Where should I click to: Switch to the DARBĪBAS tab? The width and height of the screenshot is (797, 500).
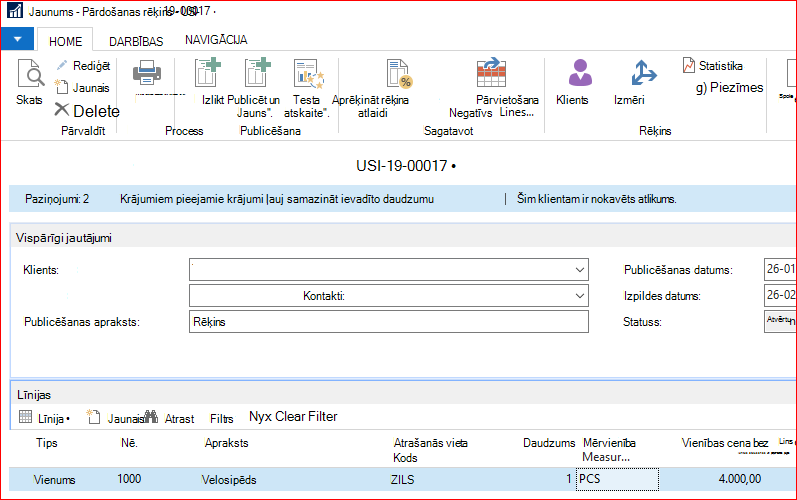[136, 42]
